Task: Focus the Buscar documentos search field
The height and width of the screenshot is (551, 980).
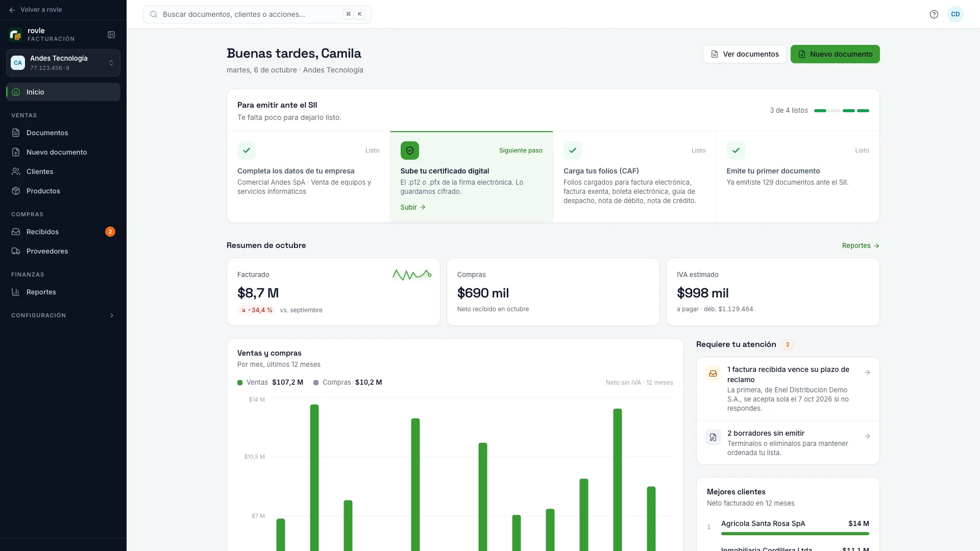Action: (x=257, y=14)
